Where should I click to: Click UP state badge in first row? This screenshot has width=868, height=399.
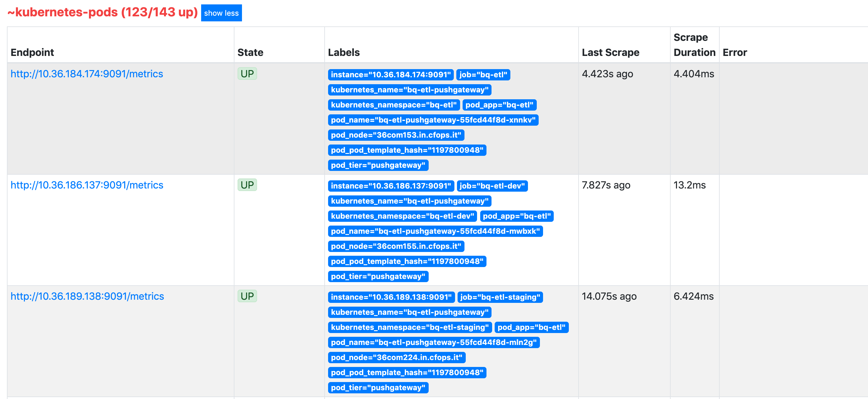tap(247, 74)
